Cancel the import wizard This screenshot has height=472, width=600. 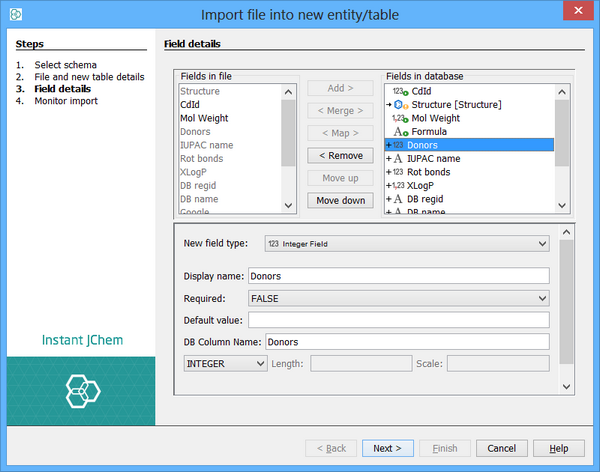[x=502, y=448]
